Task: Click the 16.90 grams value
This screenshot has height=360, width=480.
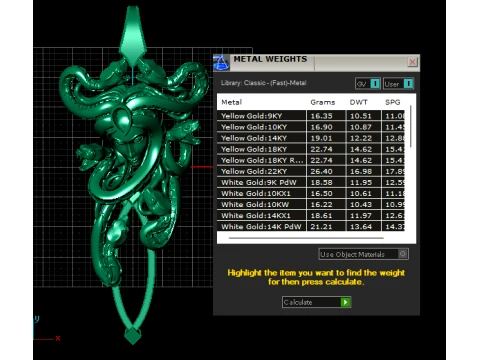Action: click(321, 127)
